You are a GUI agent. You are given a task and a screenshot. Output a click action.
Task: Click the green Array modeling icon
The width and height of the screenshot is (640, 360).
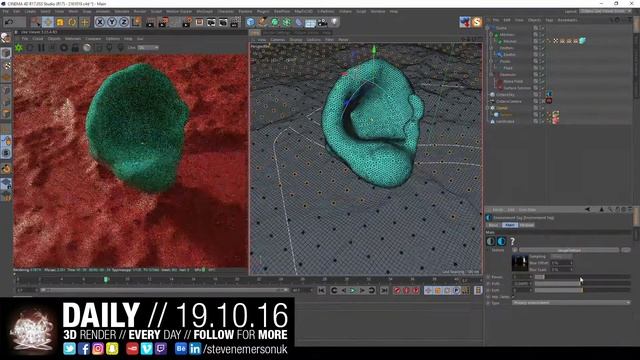click(287, 22)
